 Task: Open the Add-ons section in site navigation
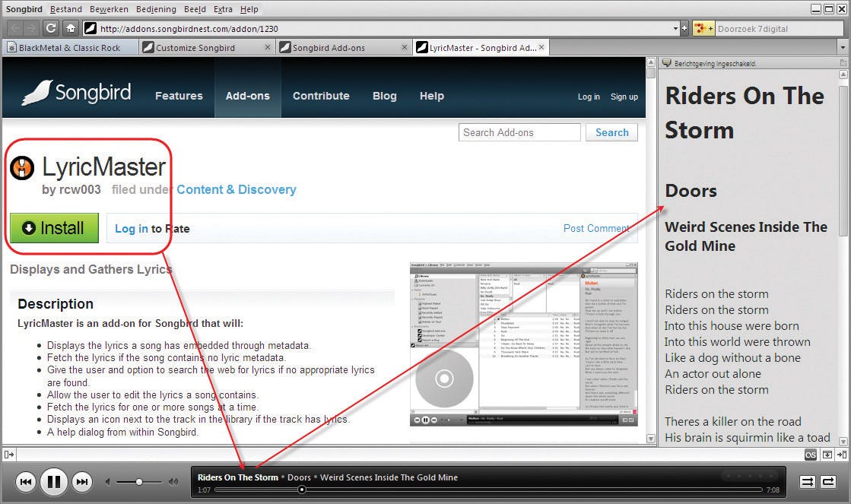247,96
